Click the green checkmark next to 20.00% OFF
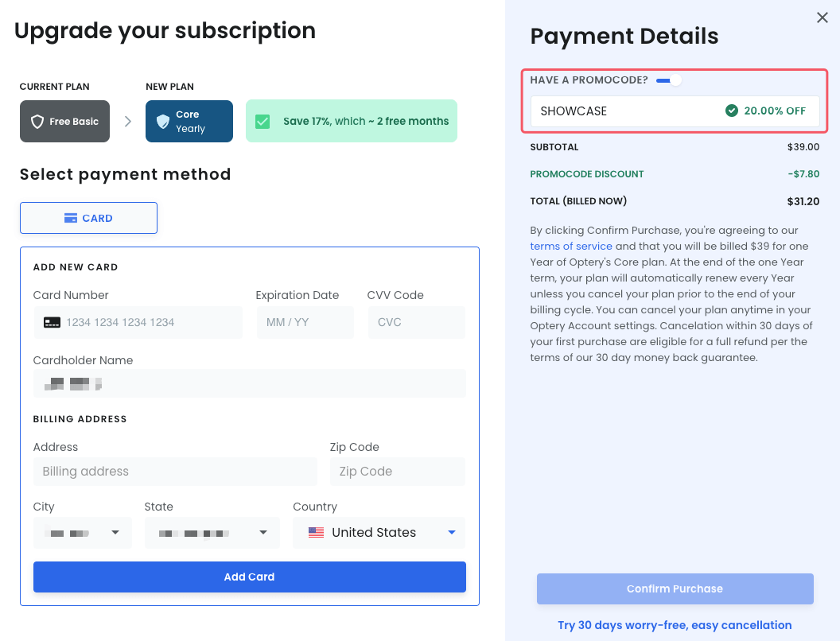Image resolution: width=840 pixels, height=641 pixels. [x=732, y=111]
